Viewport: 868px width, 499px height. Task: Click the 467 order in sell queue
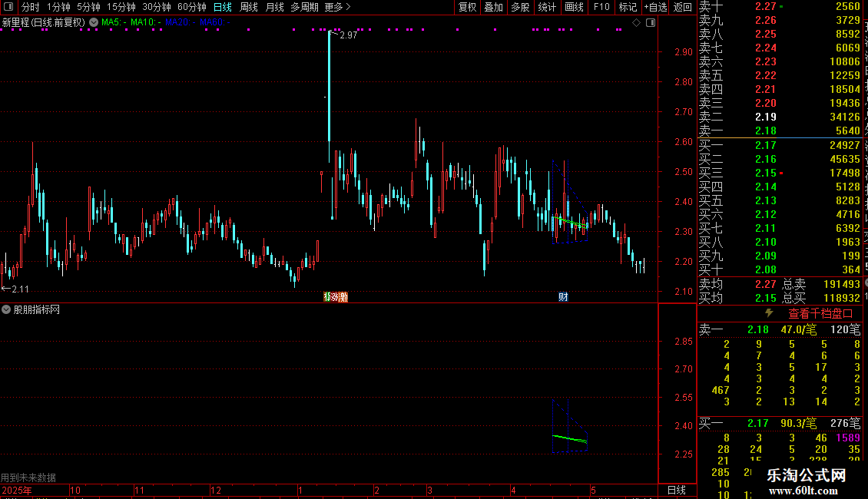(721, 390)
